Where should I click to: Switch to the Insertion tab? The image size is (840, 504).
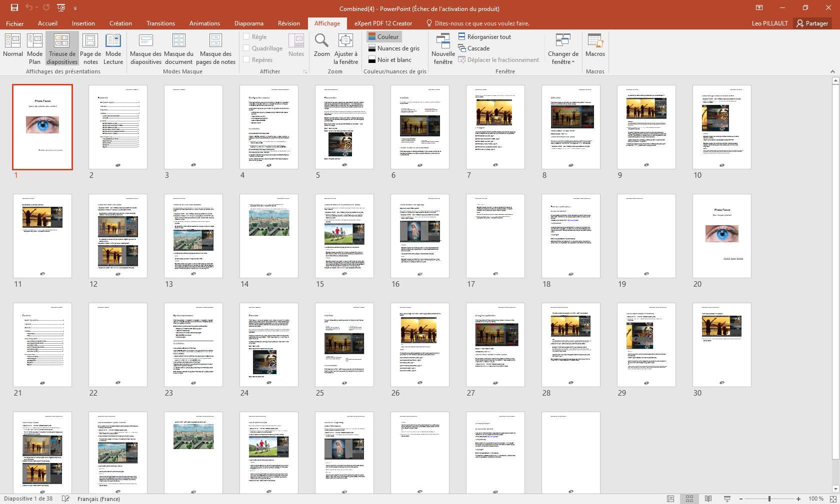pos(83,23)
